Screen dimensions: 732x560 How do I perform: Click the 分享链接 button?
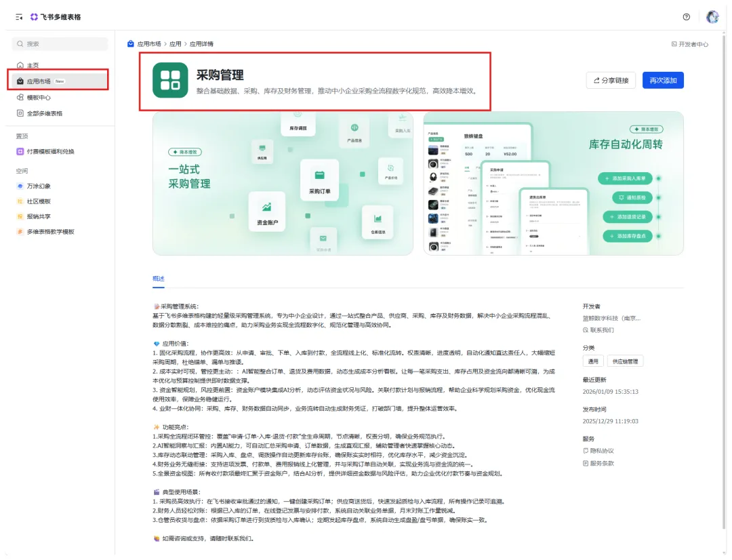coord(611,80)
